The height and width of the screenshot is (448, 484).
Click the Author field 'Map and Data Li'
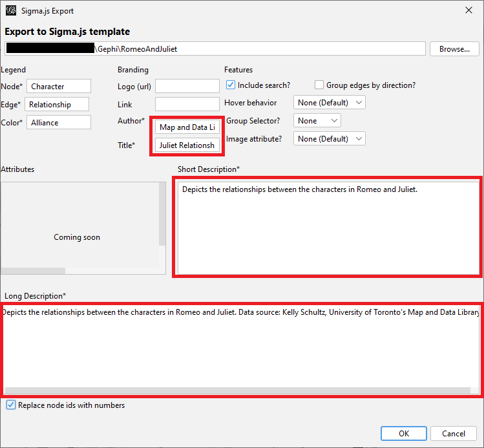[x=187, y=127]
